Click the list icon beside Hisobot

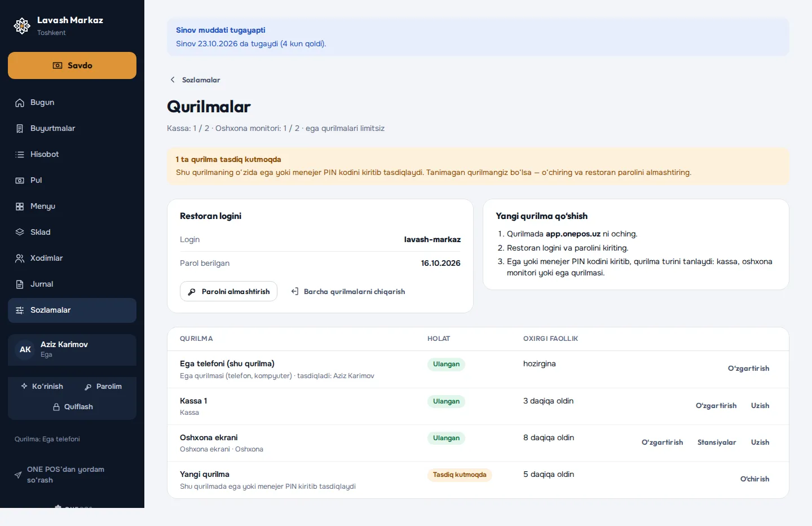pos(20,155)
